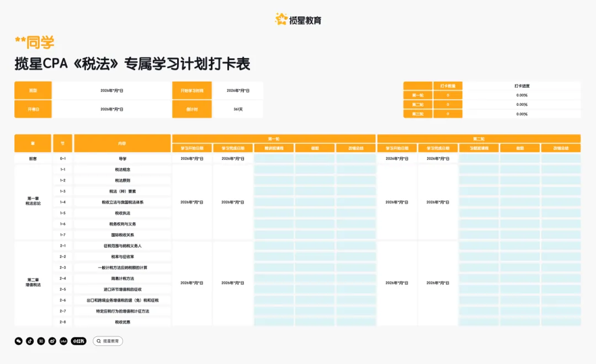596x364 pixels.
Task: Click the 第一轮 row label in summary table
Action: point(418,95)
